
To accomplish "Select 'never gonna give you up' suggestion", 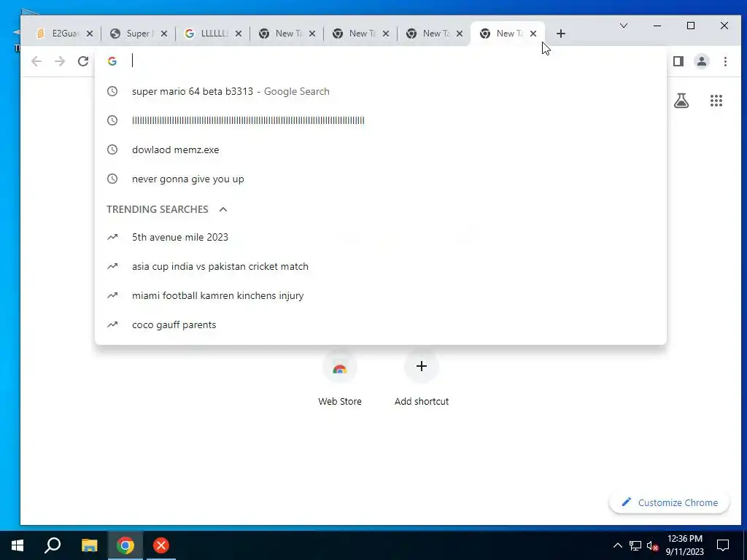I will tap(381, 179).
